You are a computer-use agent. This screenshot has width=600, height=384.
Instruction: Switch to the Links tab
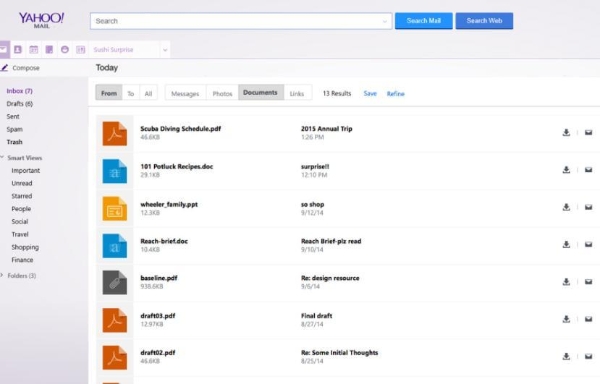point(297,93)
